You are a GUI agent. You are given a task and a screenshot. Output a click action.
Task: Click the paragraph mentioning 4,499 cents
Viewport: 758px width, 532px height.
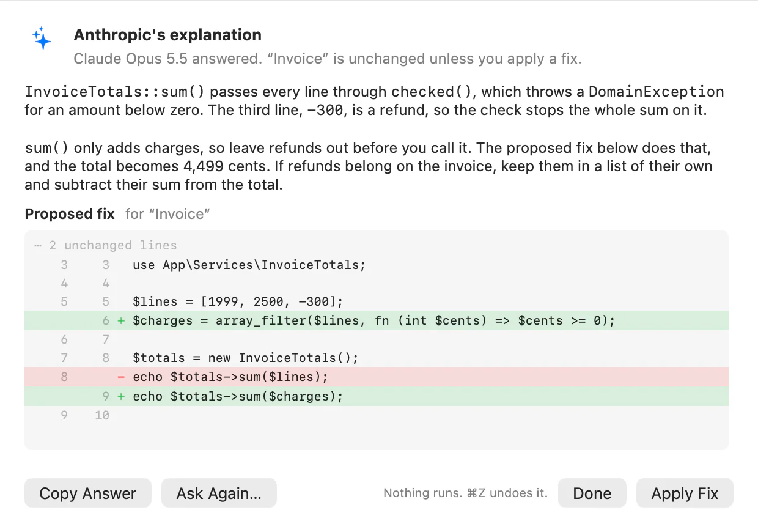point(369,166)
